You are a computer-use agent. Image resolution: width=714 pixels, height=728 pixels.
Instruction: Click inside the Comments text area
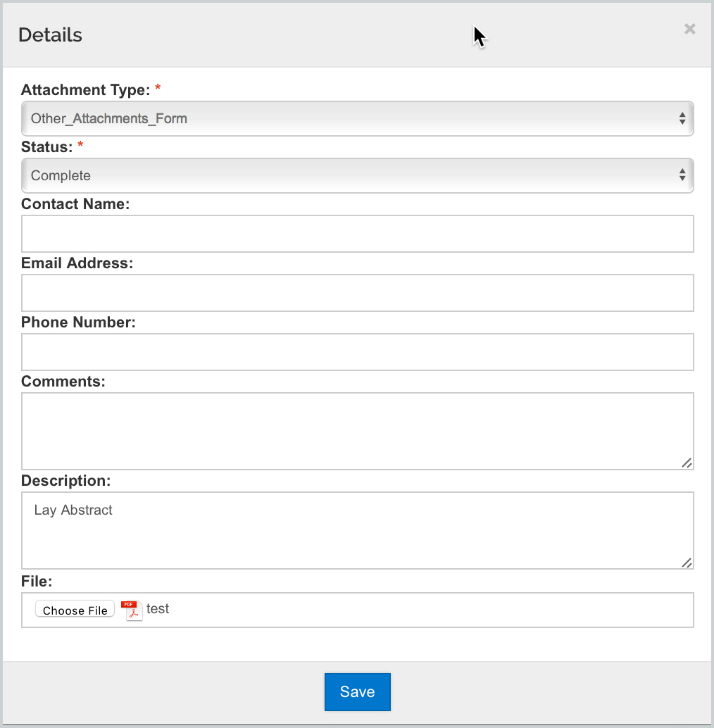[358, 432]
